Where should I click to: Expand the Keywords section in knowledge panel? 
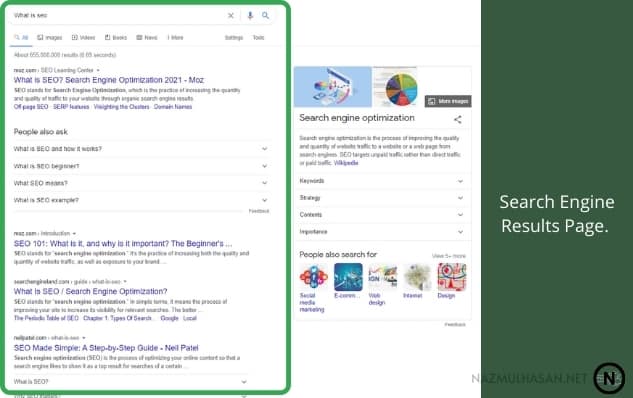tap(381, 181)
